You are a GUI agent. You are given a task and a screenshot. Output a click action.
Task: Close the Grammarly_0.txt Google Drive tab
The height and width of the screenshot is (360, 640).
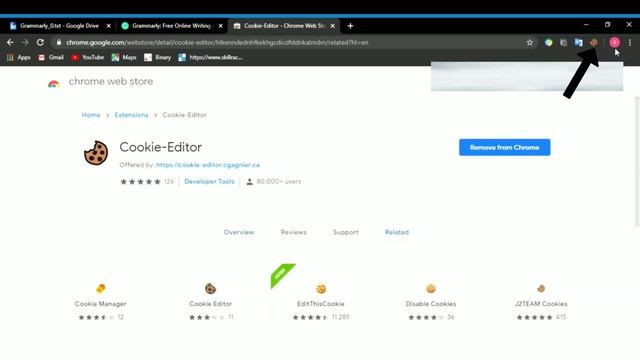tap(109, 26)
